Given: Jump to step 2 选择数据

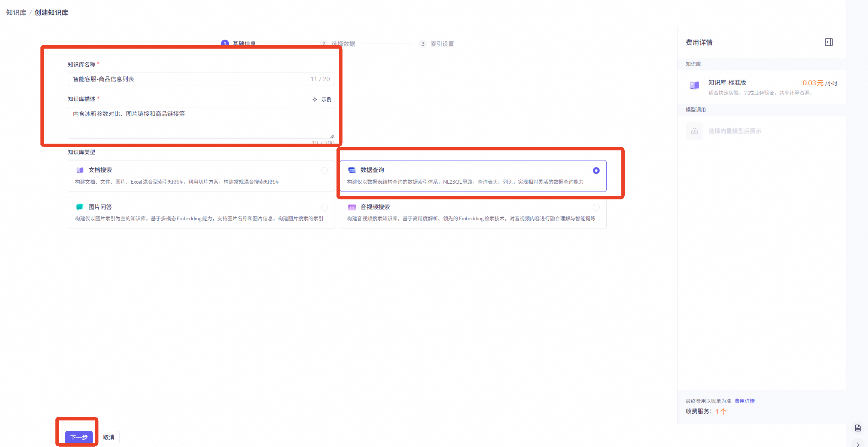Looking at the screenshot, I should 342,44.
